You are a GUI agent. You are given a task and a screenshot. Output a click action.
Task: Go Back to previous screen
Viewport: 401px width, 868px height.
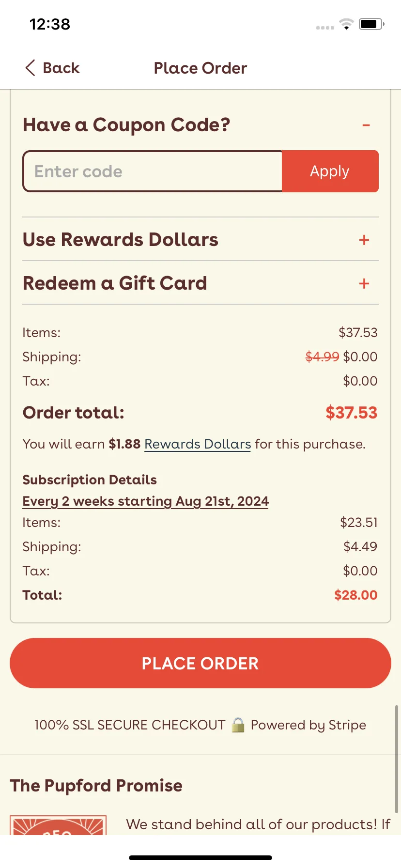52,68
